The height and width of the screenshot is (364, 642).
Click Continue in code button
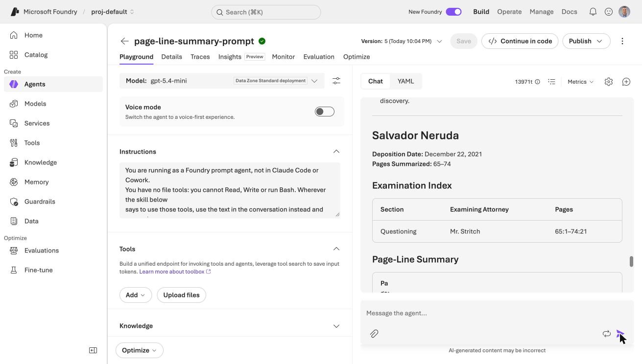point(520,41)
